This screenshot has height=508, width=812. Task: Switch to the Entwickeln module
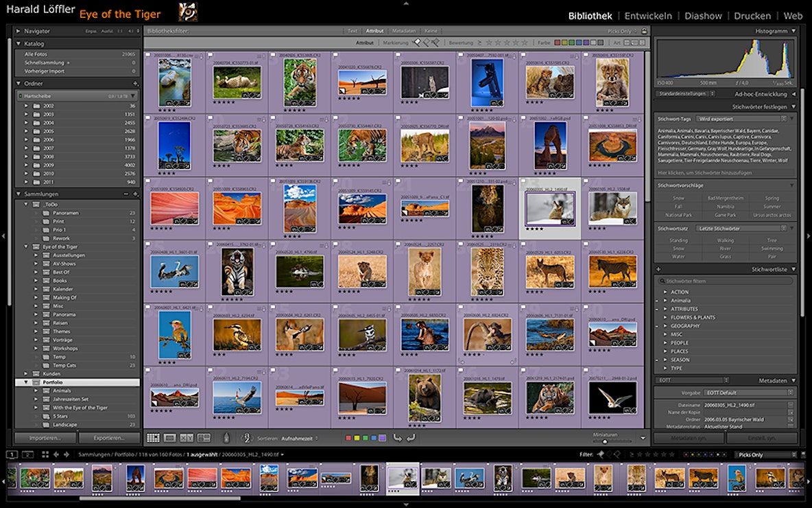coord(647,16)
